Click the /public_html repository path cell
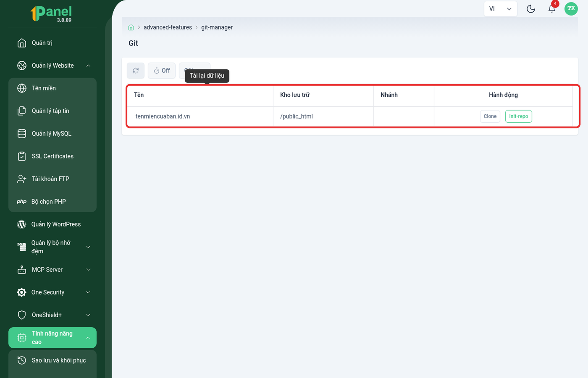The height and width of the screenshot is (378, 588). 323,116
